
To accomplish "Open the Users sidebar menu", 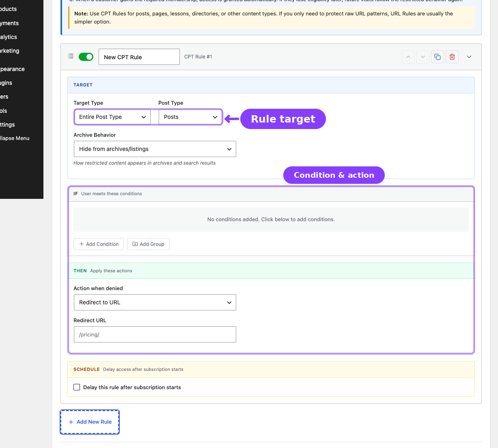I will click(4, 97).
